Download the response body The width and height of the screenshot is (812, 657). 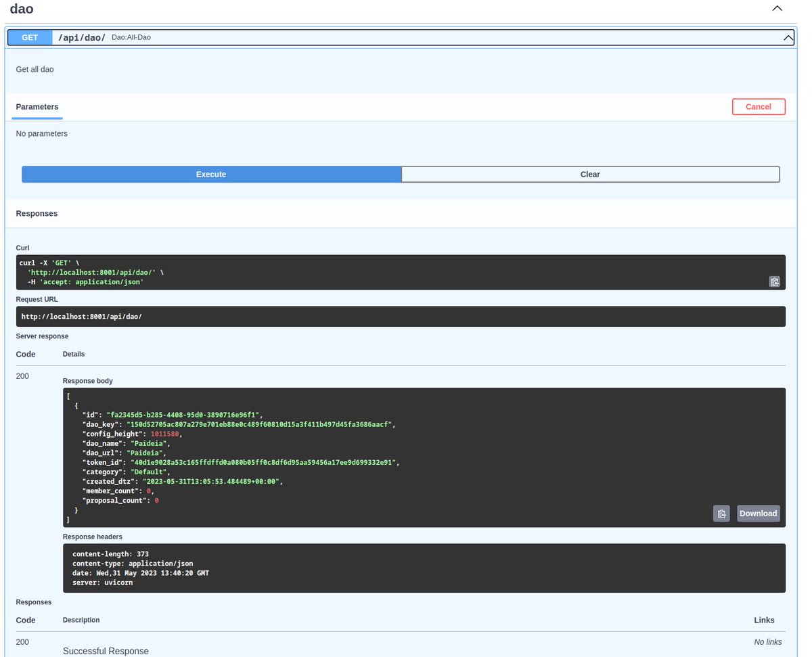click(x=758, y=514)
